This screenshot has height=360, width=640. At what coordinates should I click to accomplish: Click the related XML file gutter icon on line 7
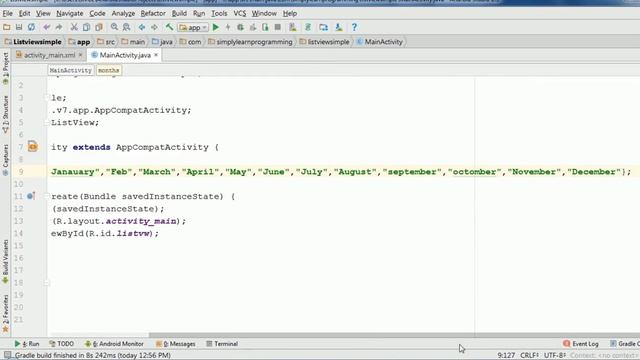(33, 147)
